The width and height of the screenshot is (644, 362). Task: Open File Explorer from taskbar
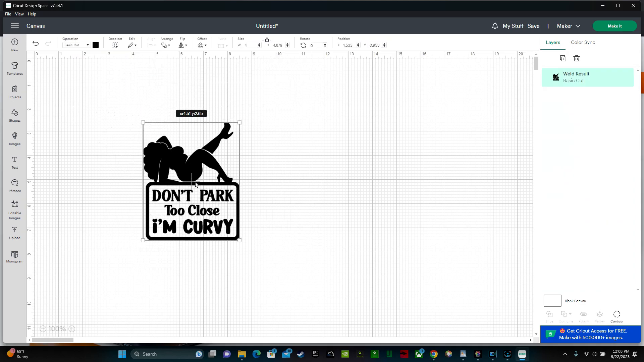pos(242,354)
